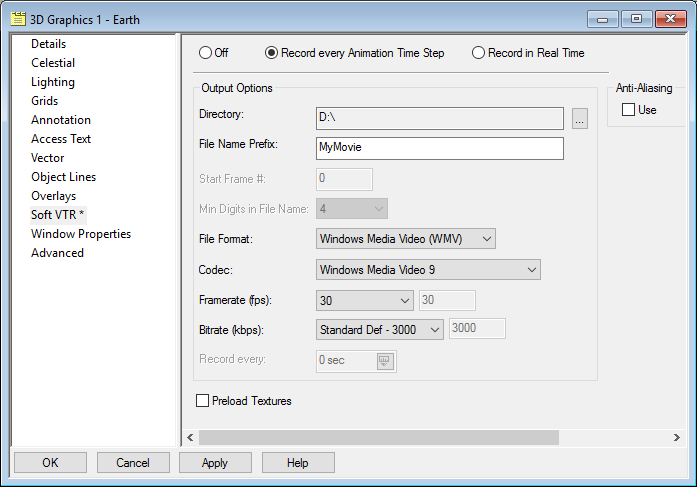Click the OK button
The image size is (697, 487).
point(50,463)
